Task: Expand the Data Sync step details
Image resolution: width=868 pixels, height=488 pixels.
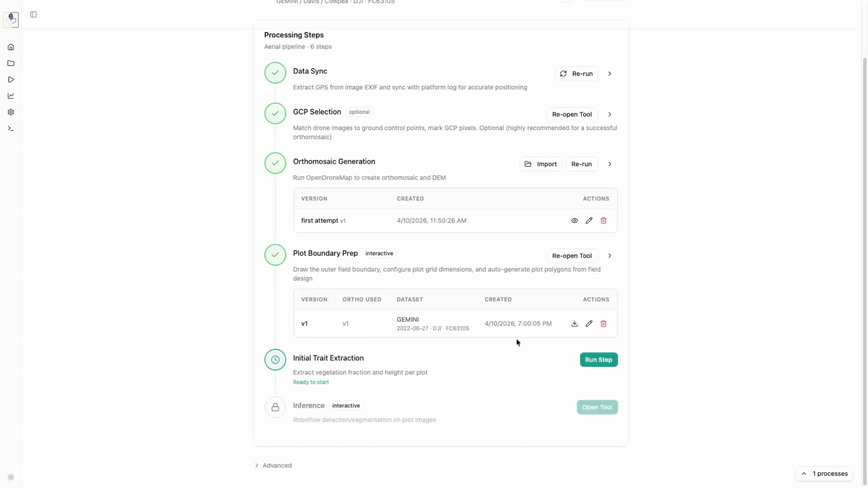Action: pos(610,74)
